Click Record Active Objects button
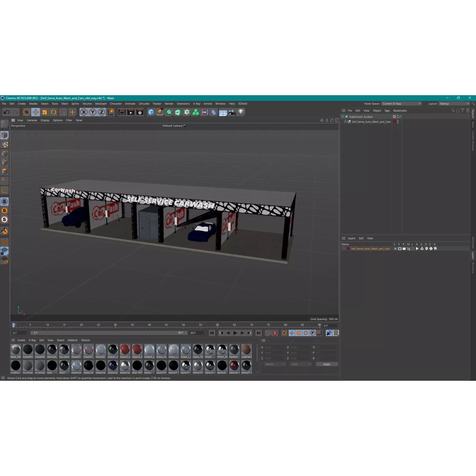The width and height of the screenshot is (476, 476). pyautogui.click(x=268, y=333)
